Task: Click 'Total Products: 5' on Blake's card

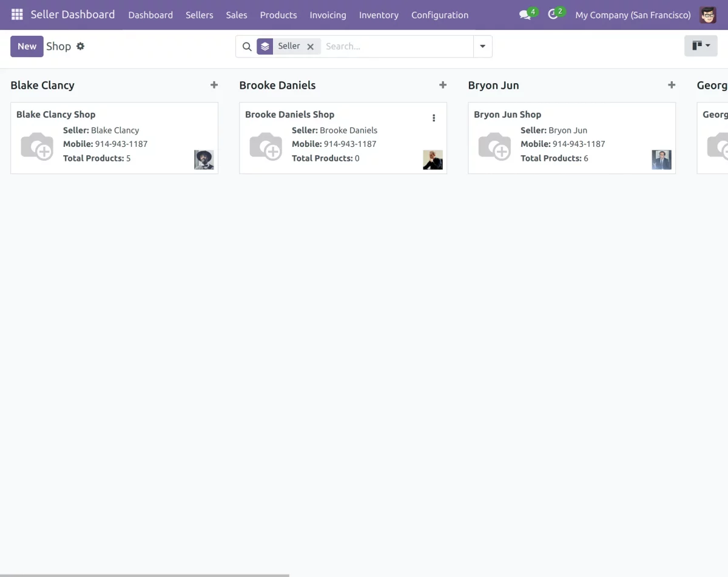Action: click(97, 158)
